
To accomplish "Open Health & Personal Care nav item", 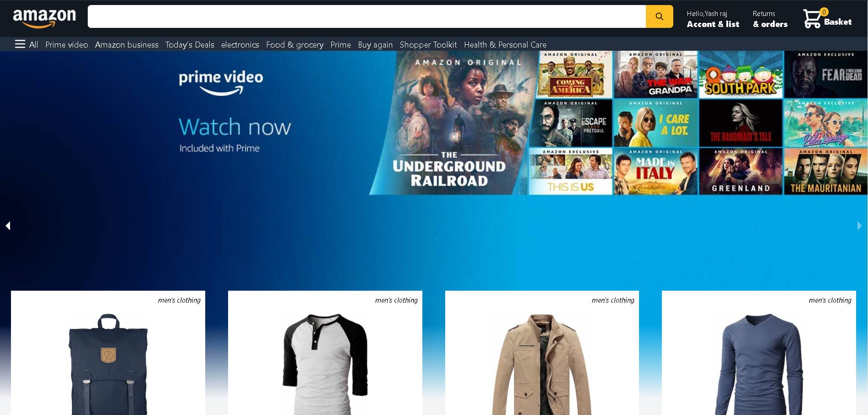I will 505,44.
